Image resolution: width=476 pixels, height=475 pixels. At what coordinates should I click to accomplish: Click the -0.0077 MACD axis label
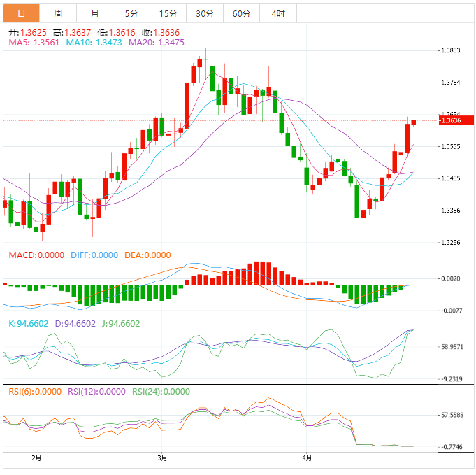(452, 311)
